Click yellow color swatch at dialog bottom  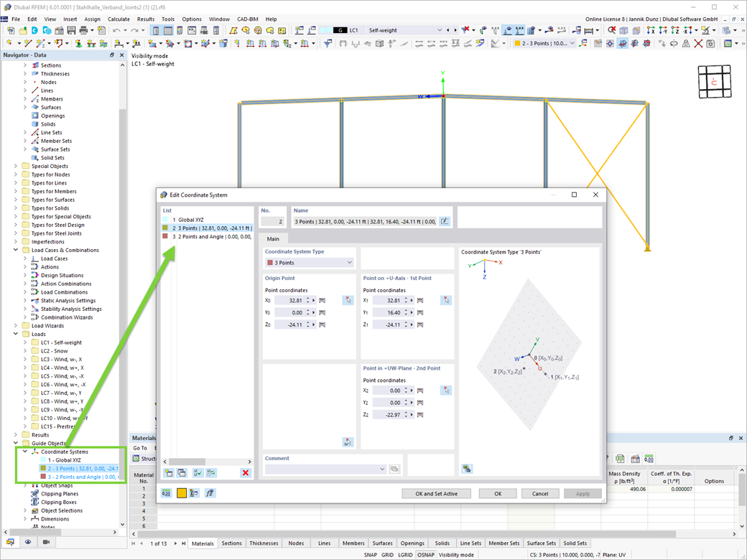click(x=182, y=493)
